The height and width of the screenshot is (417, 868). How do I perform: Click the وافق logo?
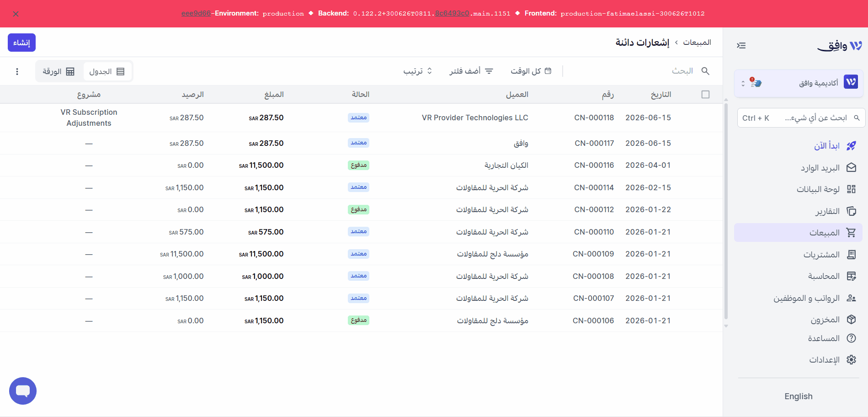[x=839, y=46]
